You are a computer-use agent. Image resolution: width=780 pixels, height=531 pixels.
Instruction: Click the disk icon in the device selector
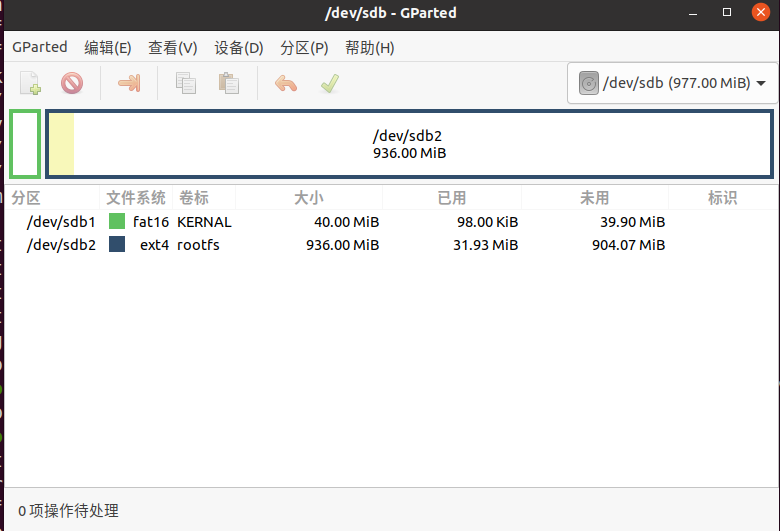(x=588, y=83)
